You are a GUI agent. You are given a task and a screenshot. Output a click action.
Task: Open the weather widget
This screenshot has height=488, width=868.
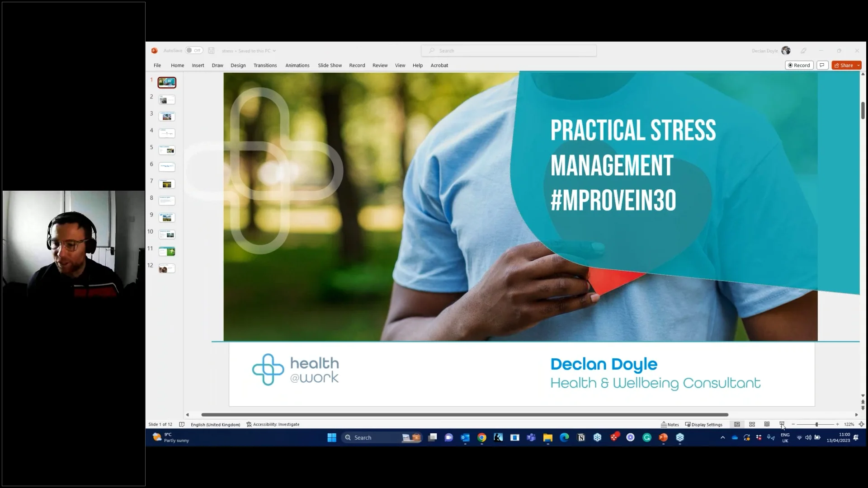click(171, 437)
